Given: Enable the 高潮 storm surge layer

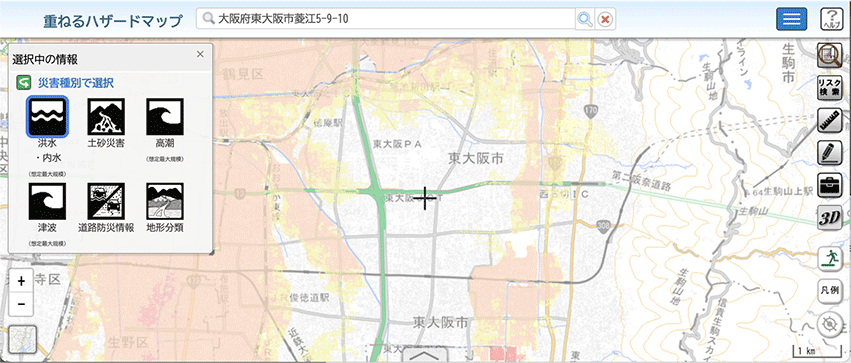Looking at the screenshot, I should coord(164,117).
